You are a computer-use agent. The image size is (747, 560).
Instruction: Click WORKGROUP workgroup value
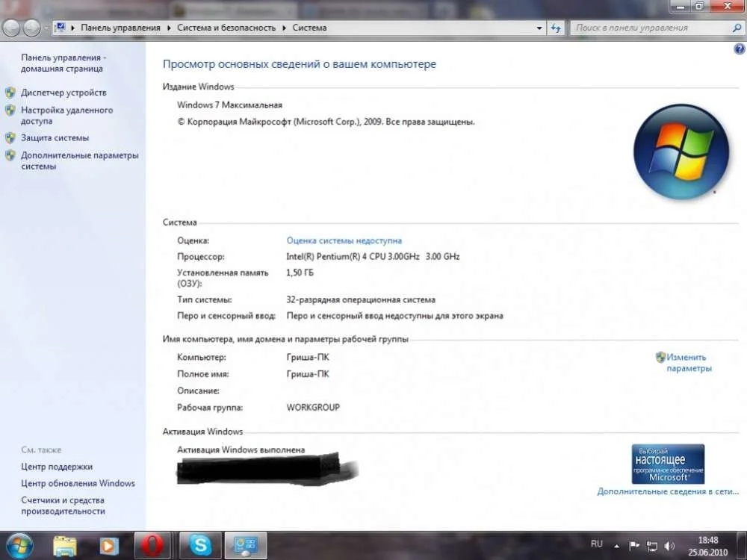point(313,407)
